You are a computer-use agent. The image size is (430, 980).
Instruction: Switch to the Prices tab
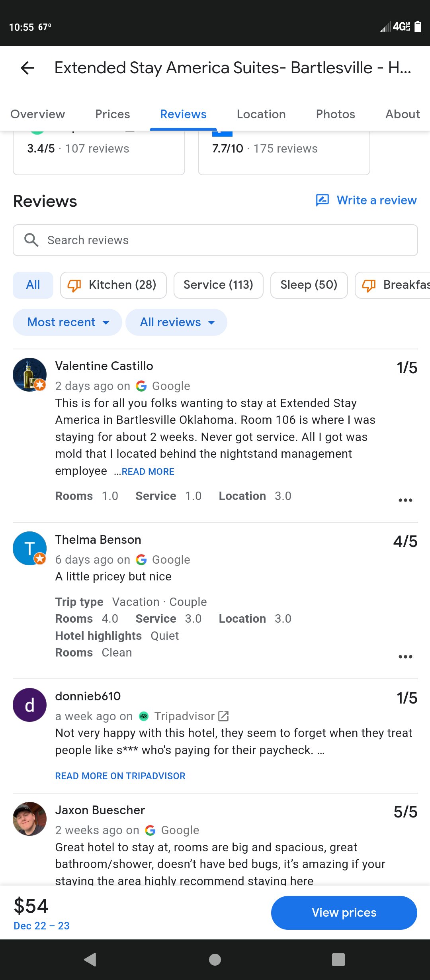pos(112,114)
